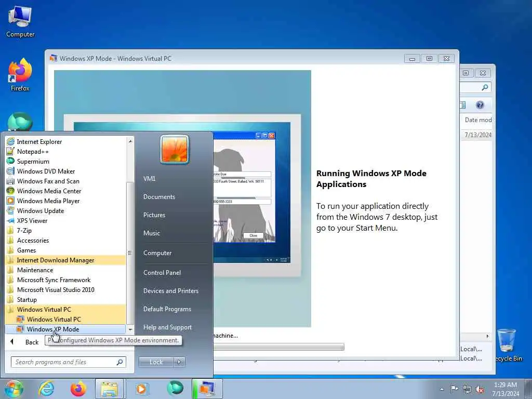Expand the Games folder
The width and height of the screenshot is (532, 399).
pyautogui.click(x=26, y=250)
